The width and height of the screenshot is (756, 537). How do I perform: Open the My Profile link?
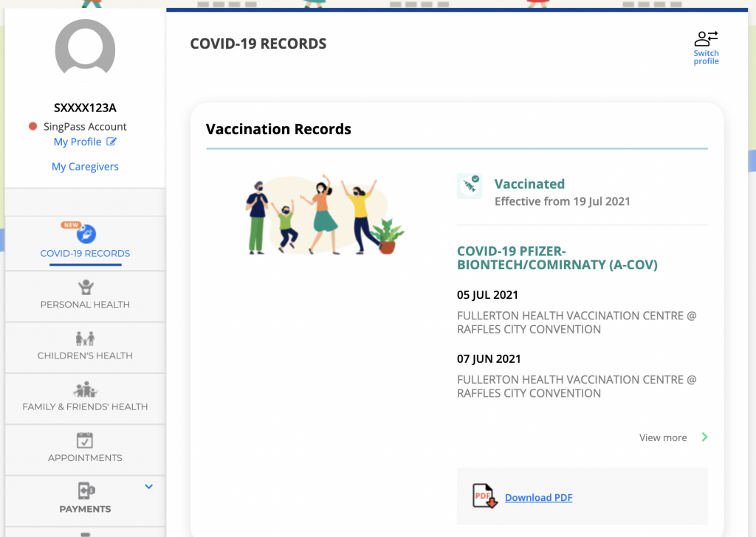[x=78, y=142]
